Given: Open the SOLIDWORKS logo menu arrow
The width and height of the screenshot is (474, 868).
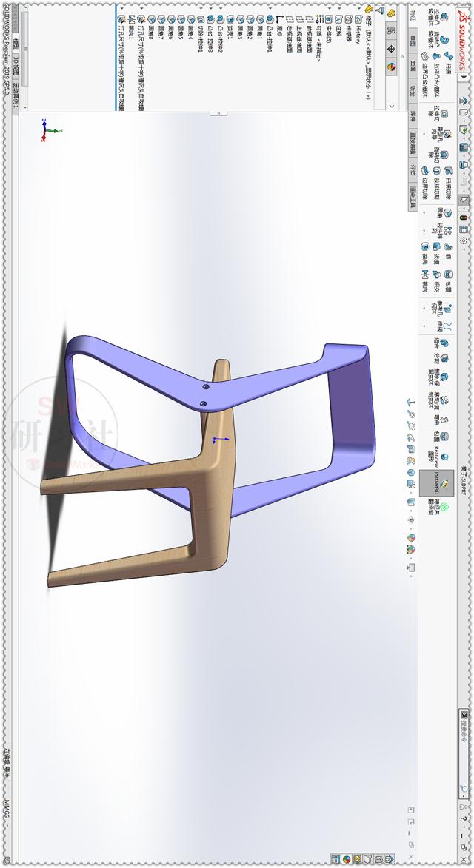Looking at the screenshot, I should (464, 78).
